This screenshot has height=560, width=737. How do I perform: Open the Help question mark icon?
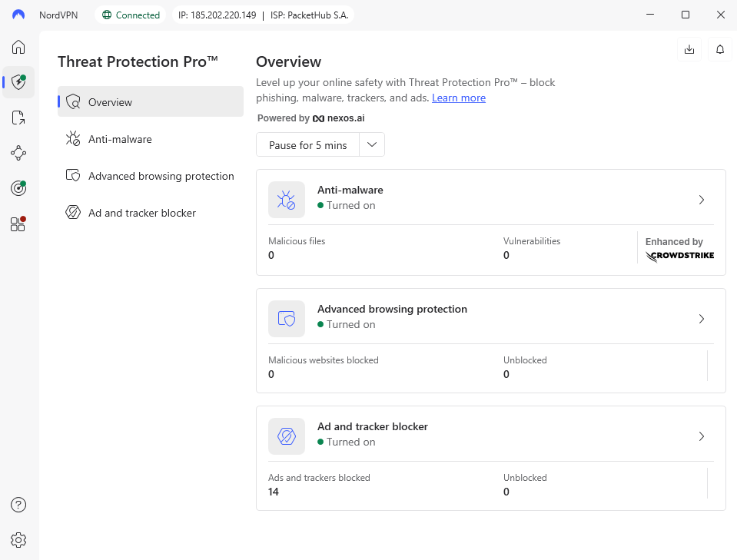pyautogui.click(x=18, y=505)
